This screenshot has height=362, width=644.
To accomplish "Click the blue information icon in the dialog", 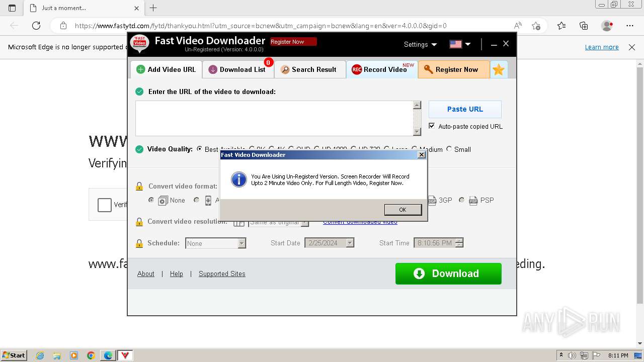I will 238,179.
